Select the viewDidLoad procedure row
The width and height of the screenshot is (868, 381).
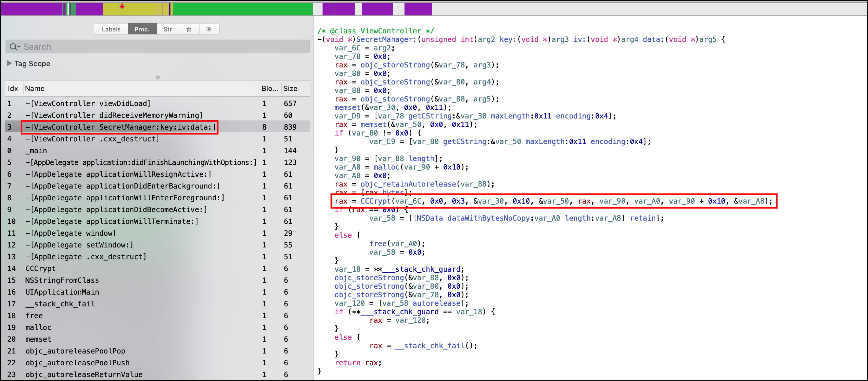click(x=88, y=103)
